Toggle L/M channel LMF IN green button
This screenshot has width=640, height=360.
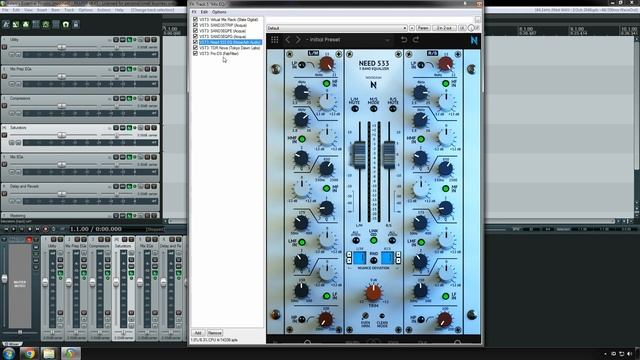tap(302, 242)
